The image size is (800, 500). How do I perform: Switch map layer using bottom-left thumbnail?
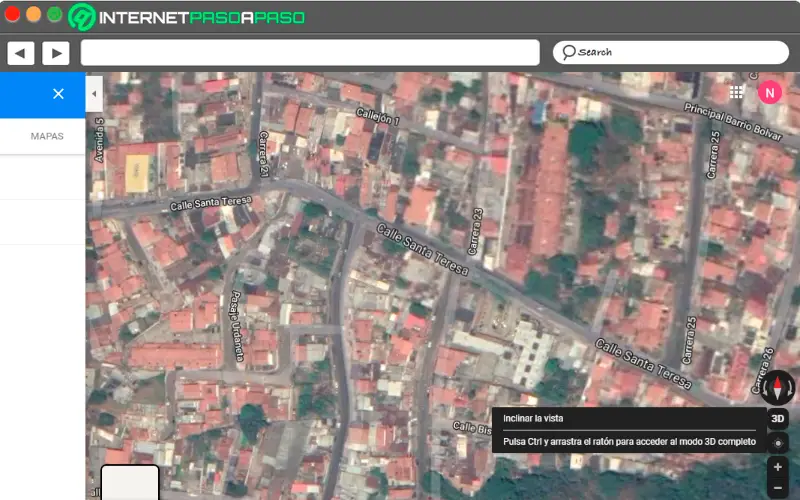click(x=130, y=482)
